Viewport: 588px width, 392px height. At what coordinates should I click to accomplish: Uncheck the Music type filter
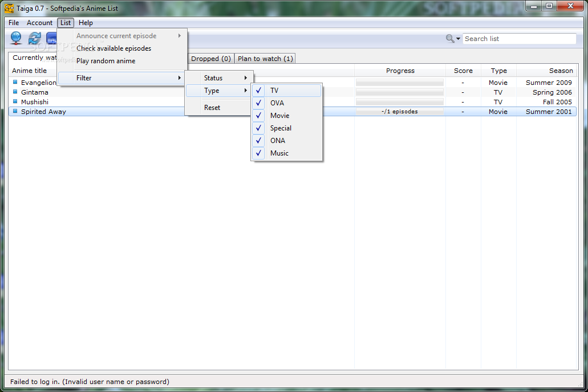[x=287, y=153]
